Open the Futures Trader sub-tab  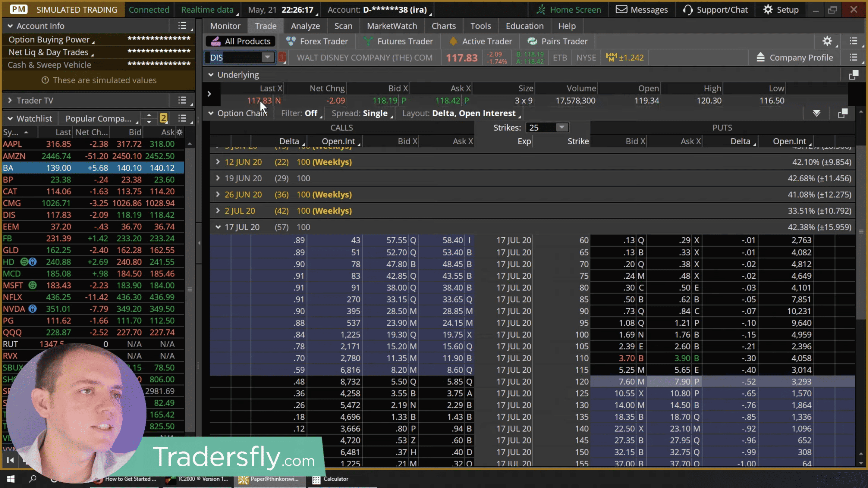[399, 42]
